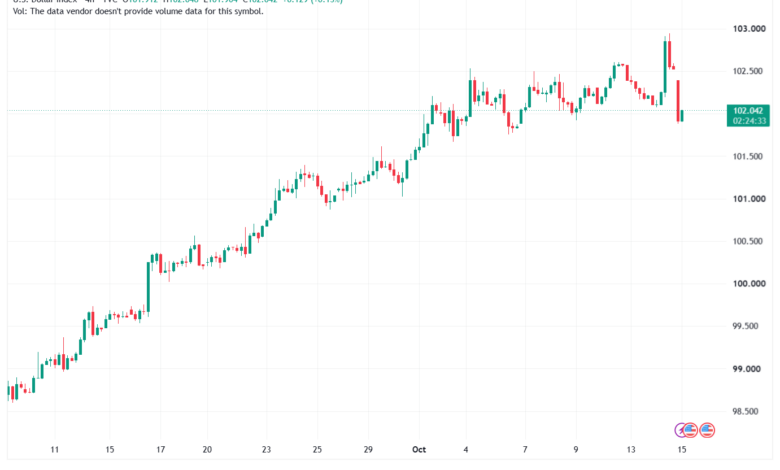Click the 17 date label on the time axis
Screen dimensions: 780x470
click(160, 450)
